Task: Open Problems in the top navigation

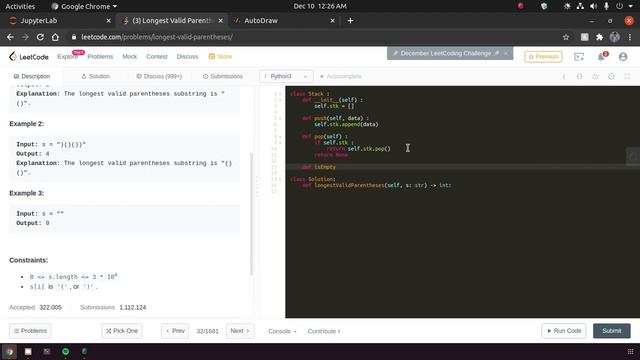Action: point(100,57)
